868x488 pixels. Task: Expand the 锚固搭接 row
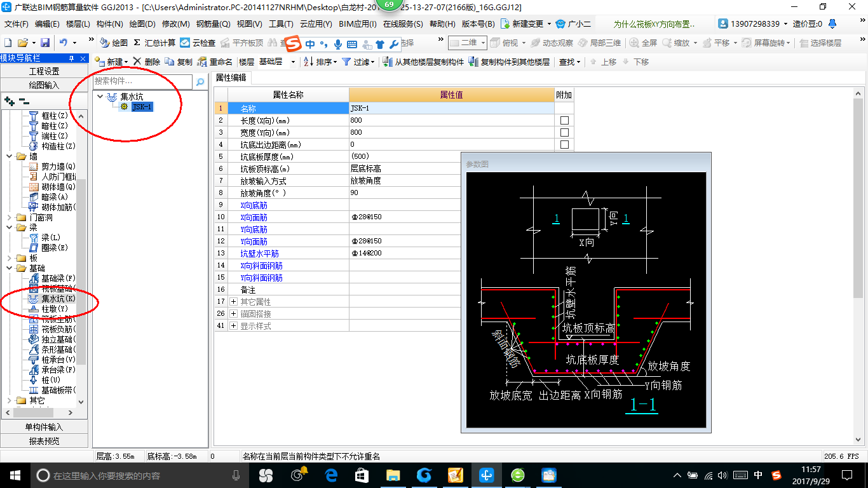(234, 314)
